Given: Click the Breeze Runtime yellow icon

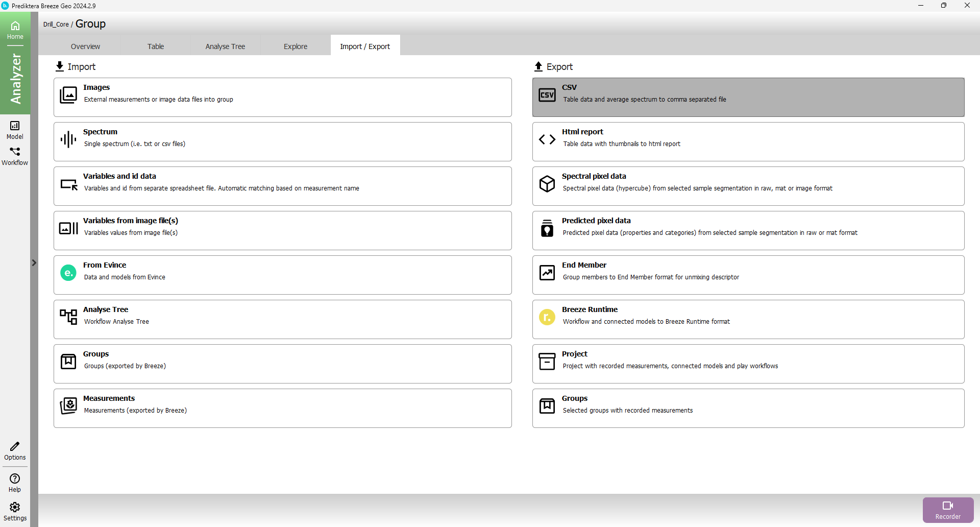Looking at the screenshot, I should (547, 317).
